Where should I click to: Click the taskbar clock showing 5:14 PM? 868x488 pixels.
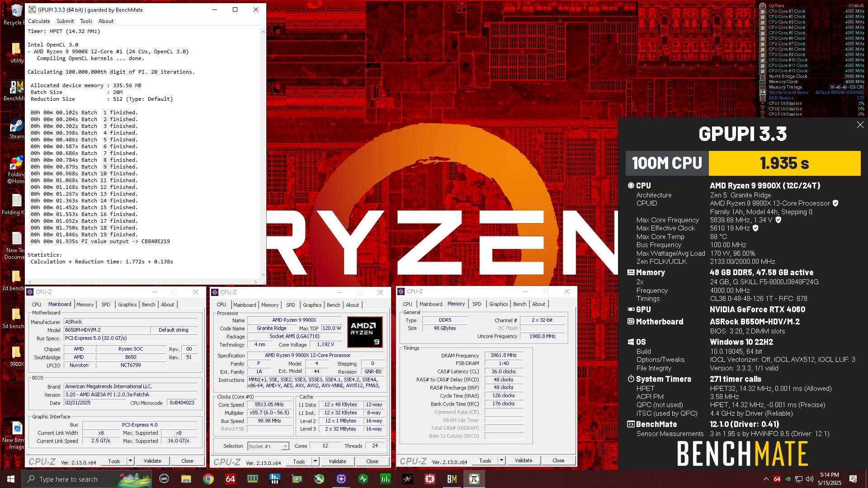coord(829,479)
